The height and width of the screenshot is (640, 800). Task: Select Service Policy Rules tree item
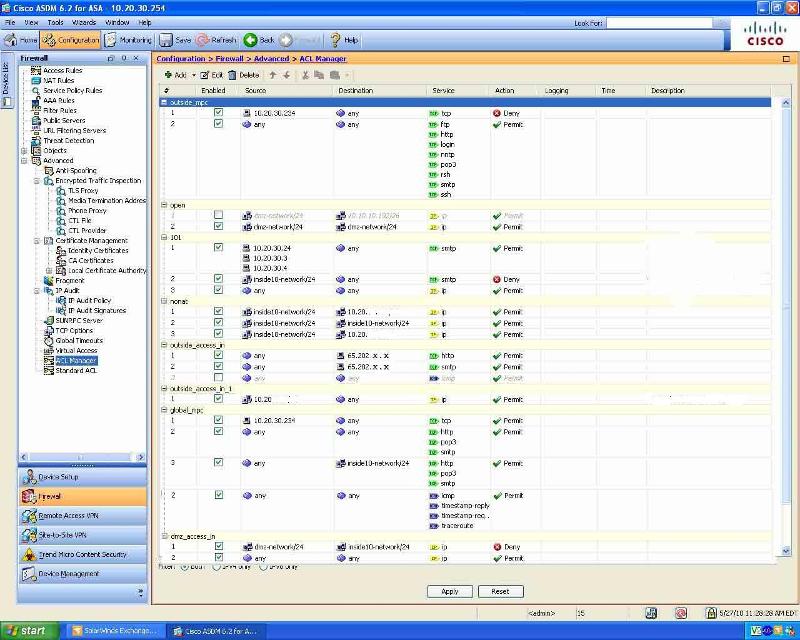72,90
